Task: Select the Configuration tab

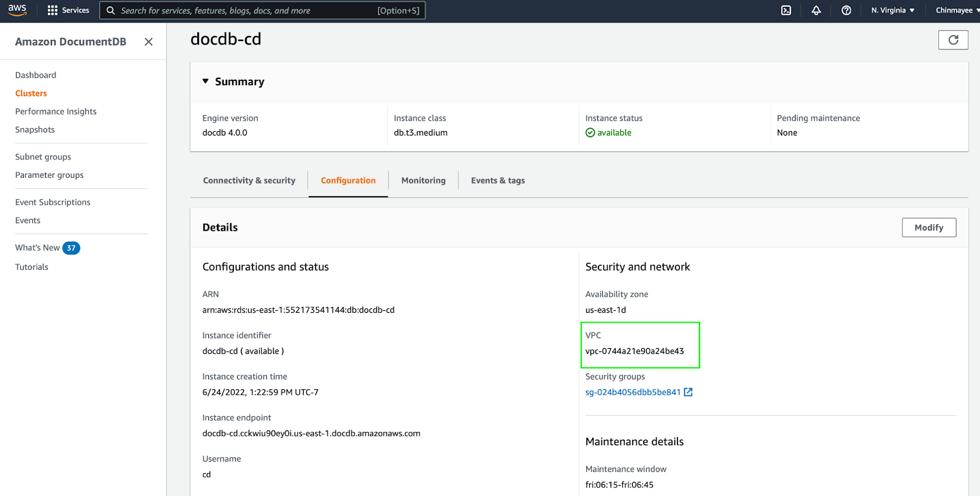Action: (348, 180)
